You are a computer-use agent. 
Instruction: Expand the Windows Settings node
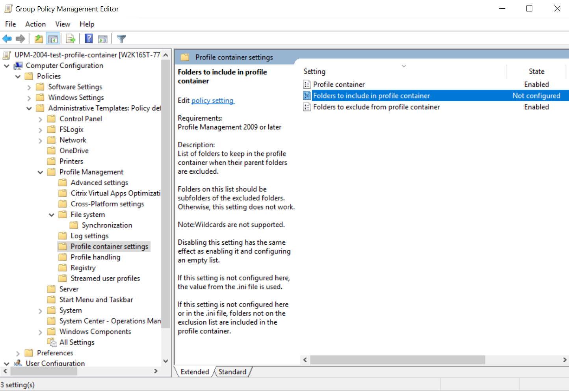[29, 98]
